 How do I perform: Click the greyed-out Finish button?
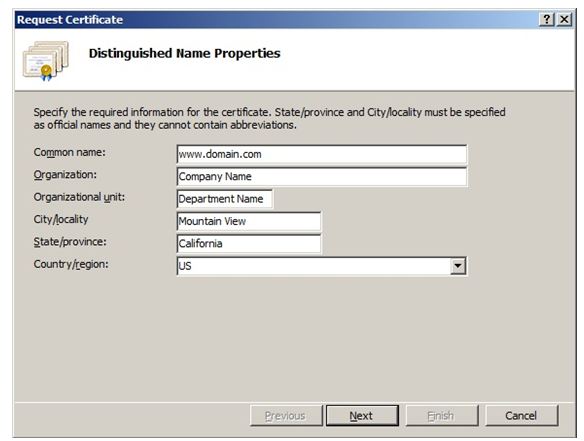(442, 416)
